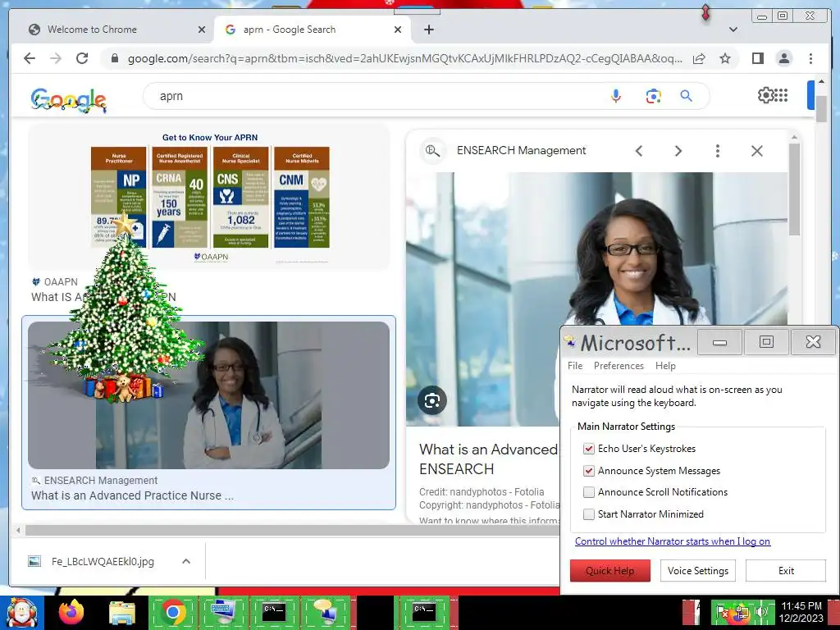Open the Chrome tab search chevron

click(733, 30)
